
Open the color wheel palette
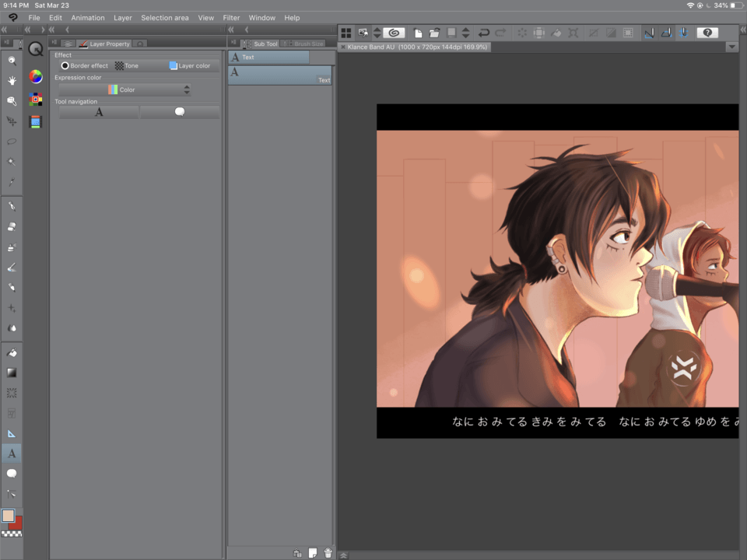pos(36,76)
